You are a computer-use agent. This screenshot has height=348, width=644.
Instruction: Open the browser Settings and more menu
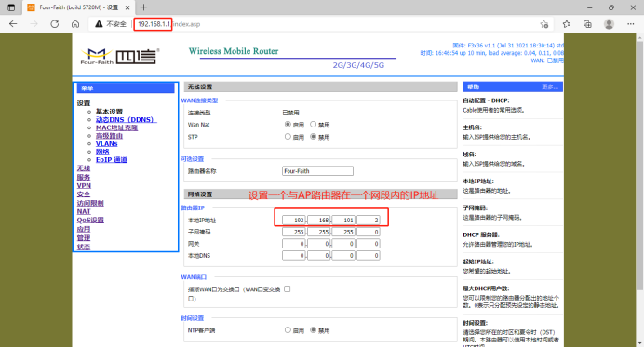click(x=631, y=24)
